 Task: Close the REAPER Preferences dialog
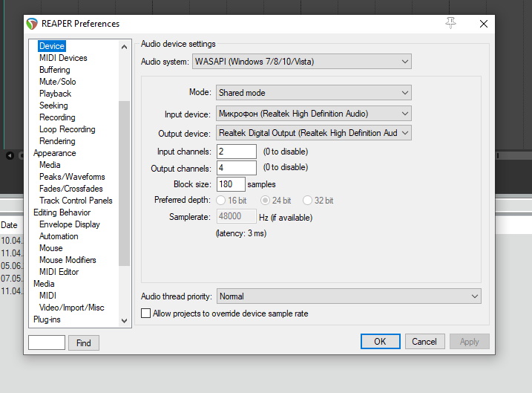tap(484, 24)
